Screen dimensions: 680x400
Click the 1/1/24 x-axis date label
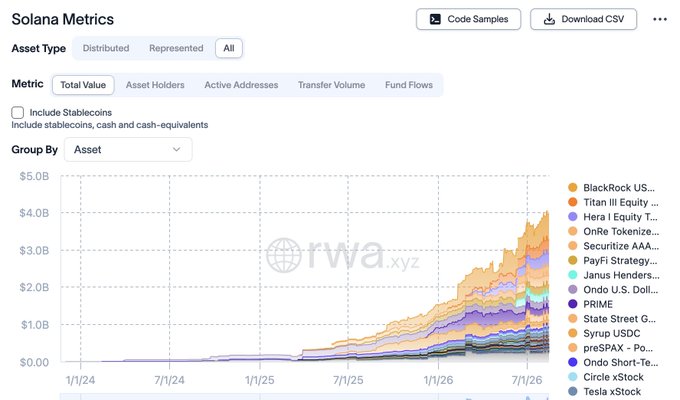[x=80, y=380]
